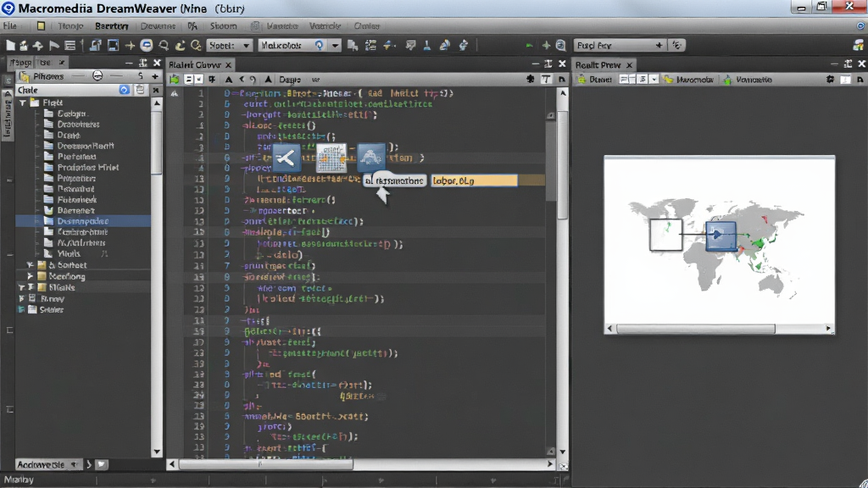Open the 'Sobel:' dropdown in the toolbar
Image resolution: width=868 pixels, height=488 pixels.
(x=229, y=46)
